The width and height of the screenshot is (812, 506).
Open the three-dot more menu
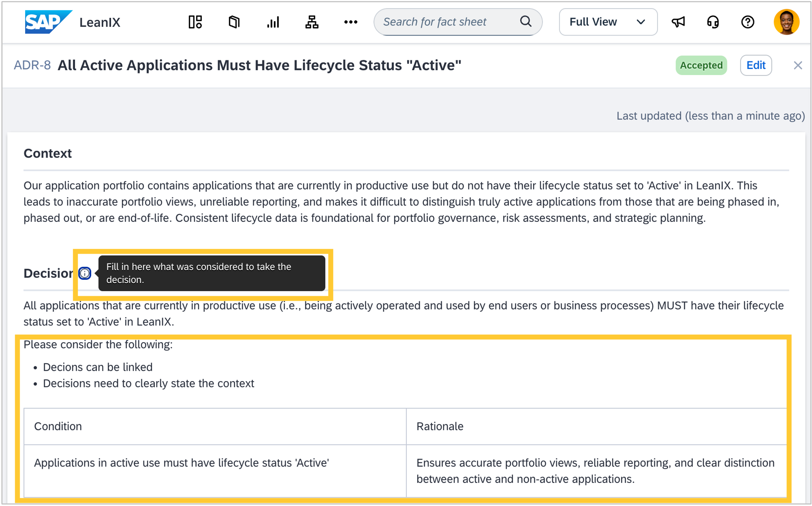point(350,22)
